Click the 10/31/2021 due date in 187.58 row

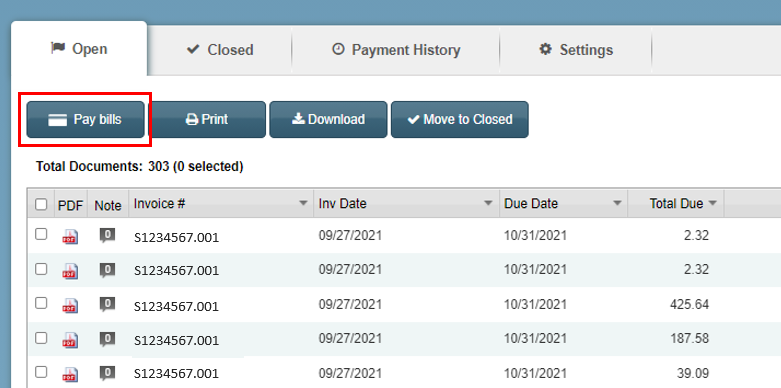click(x=535, y=339)
